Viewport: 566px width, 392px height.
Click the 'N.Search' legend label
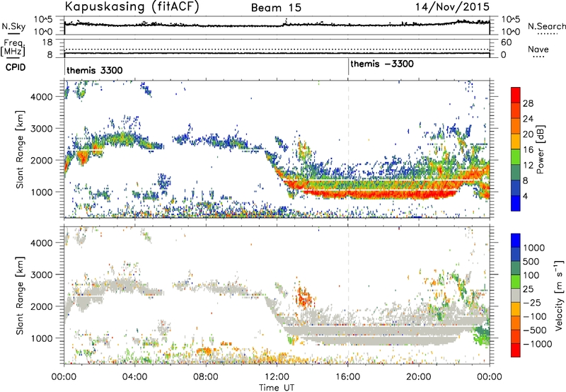(x=546, y=26)
